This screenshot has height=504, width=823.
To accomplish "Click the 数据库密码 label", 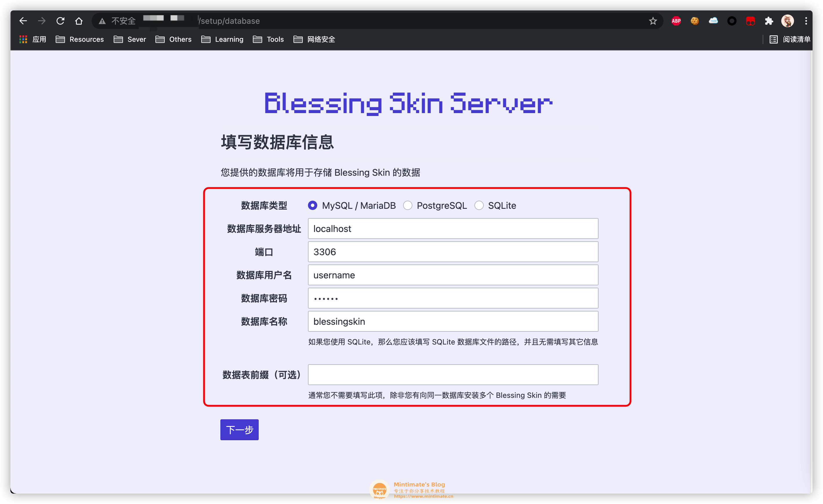I will pos(264,298).
